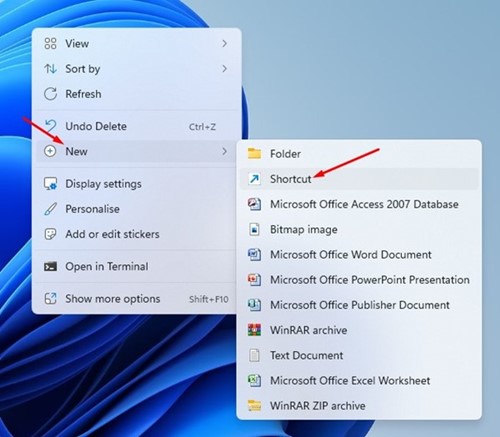Select Microsoft Office Word Document entry
This screenshot has height=437, width=500.
point(359,255)
